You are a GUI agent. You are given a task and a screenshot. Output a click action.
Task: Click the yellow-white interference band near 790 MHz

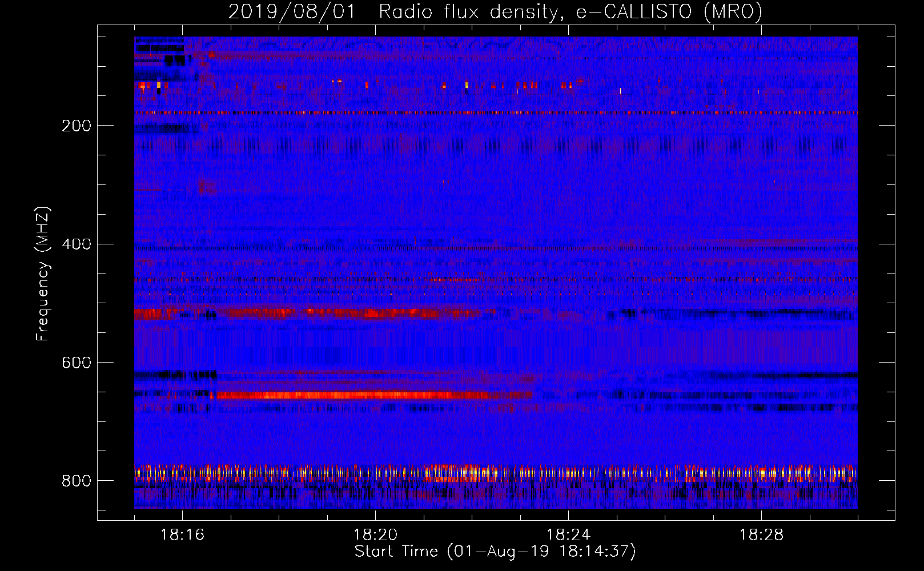[496, 473]
